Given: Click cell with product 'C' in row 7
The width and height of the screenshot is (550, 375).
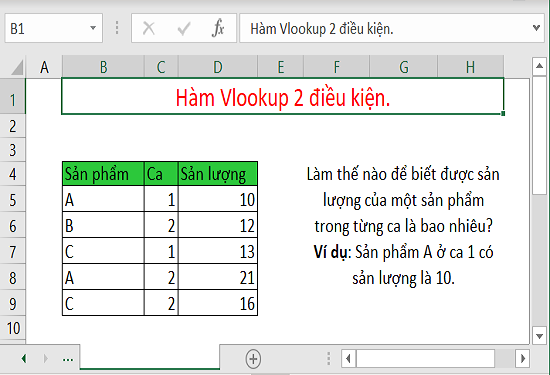Looking at the screenshot, I should [x=103, y=251].
